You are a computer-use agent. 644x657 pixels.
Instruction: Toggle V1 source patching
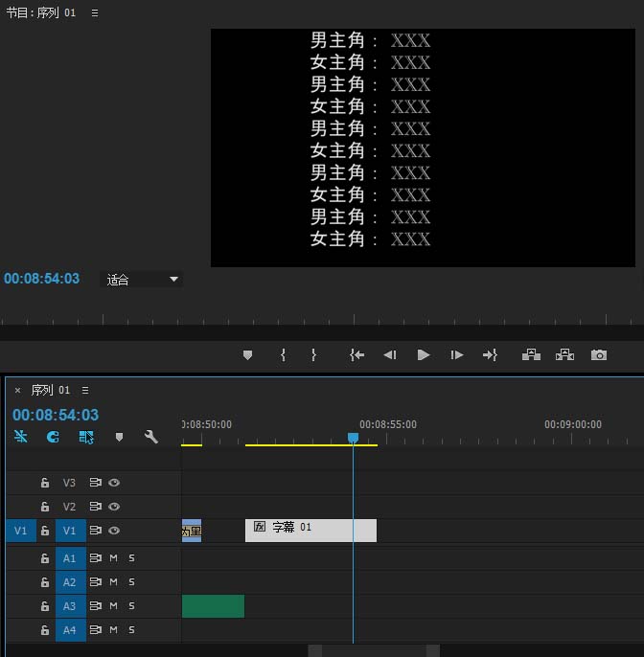tap(20, 531)
